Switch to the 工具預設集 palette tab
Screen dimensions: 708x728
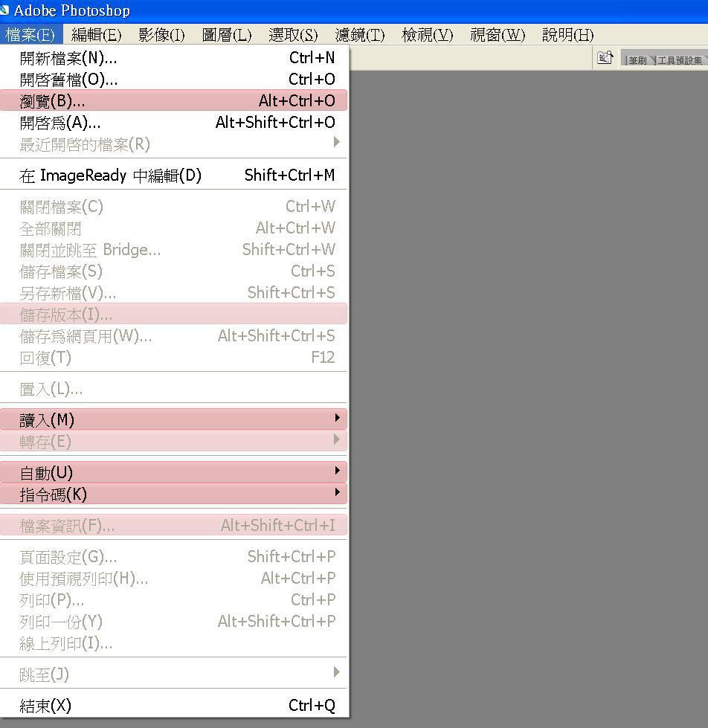click(679, 60)
